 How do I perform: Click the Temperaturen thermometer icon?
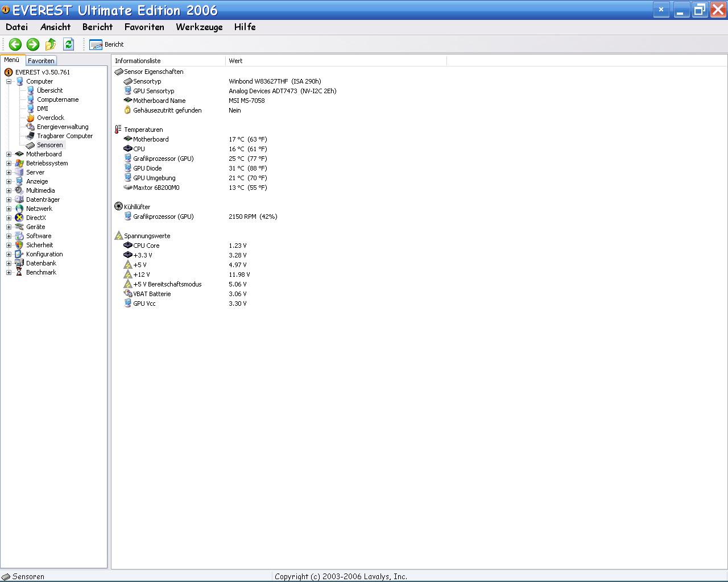coord(118,130)
